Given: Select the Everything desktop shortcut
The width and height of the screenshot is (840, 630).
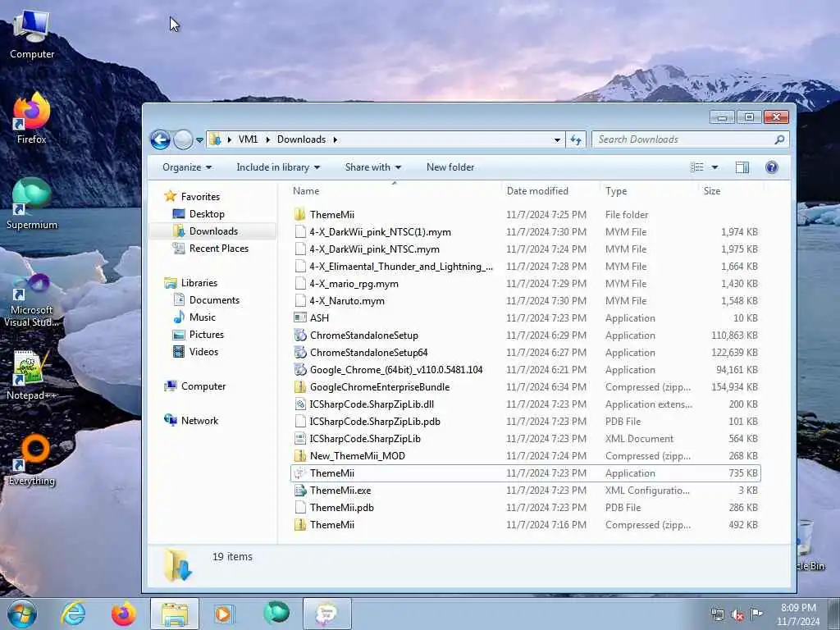Looking at the screenshot, I should (x=32, y=459).
